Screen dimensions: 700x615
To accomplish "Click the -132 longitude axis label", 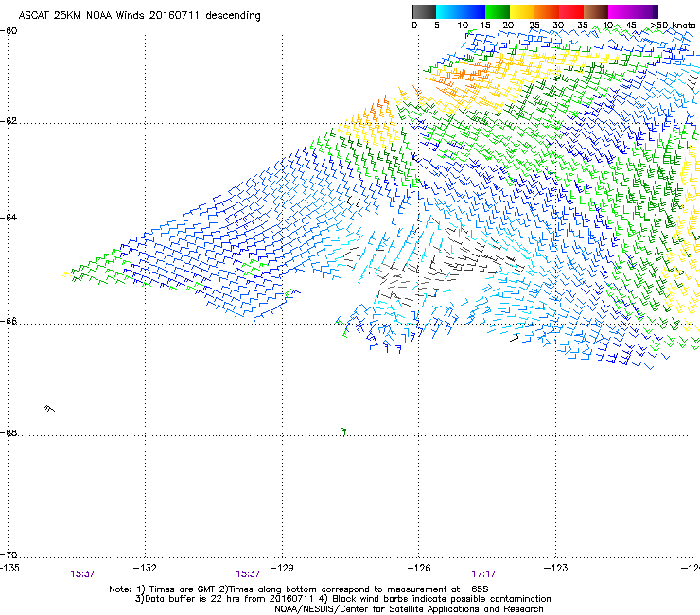I will tap(145, 568).
